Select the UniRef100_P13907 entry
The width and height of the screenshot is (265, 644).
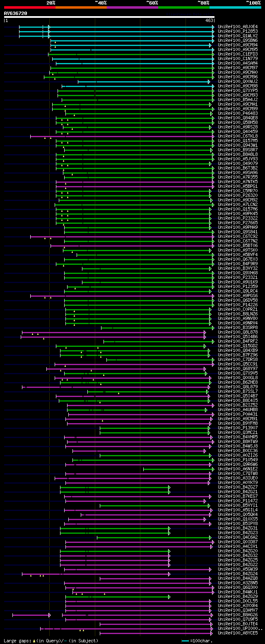point(238,428)
